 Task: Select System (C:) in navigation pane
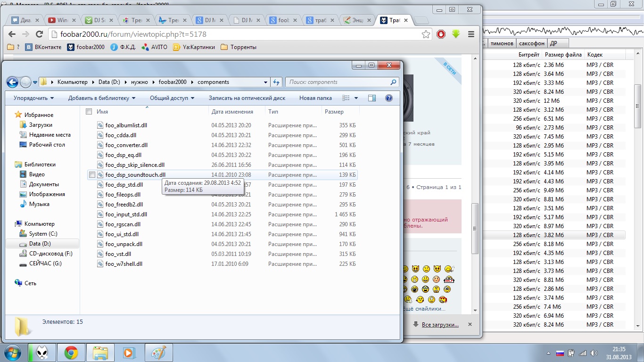(43, 234)
